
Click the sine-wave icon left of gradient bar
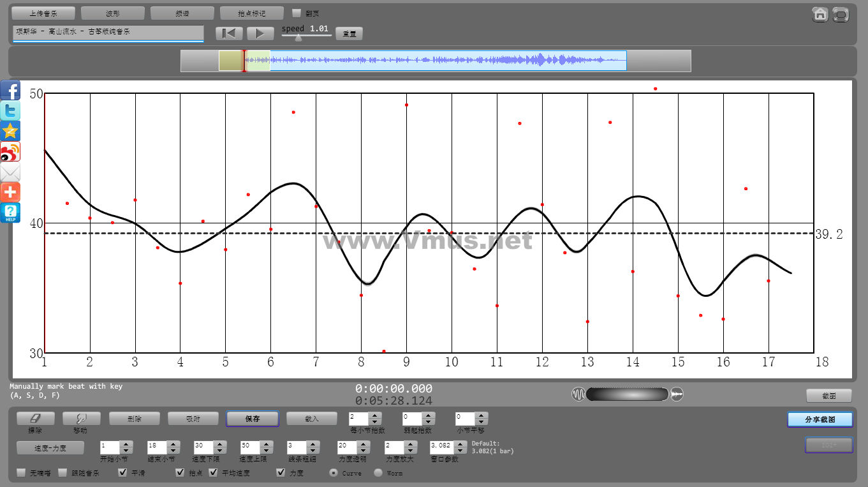pyautogui.click(x=578, y=394)
